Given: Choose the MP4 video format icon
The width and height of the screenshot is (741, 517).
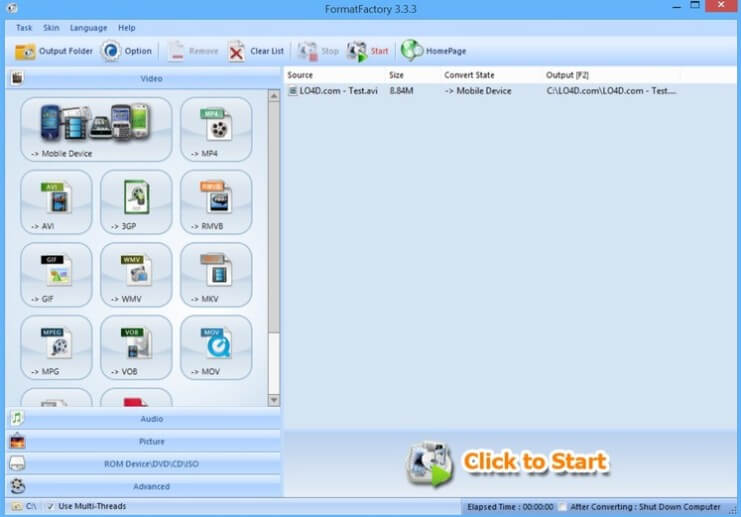Looking at the screenshot, I should tap(216, 129).
